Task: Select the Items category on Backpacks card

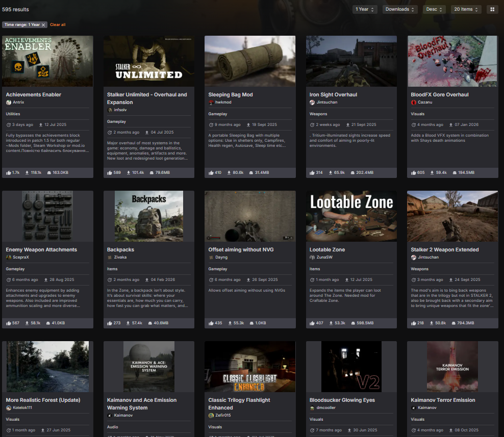Action: (112, 269)
